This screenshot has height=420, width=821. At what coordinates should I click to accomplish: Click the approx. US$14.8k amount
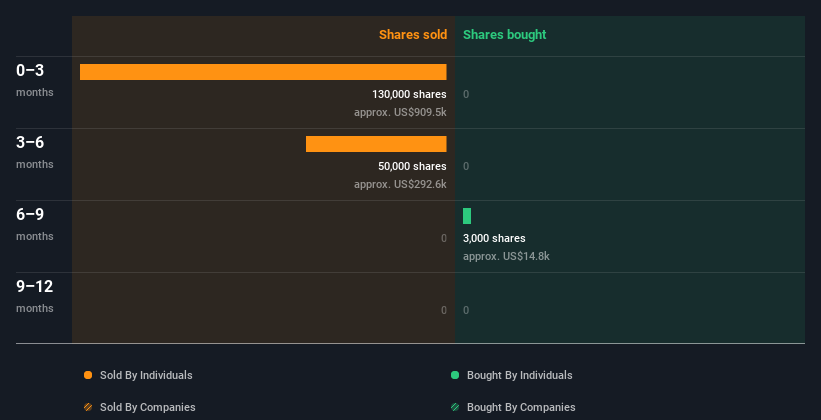tap(506, 256)
